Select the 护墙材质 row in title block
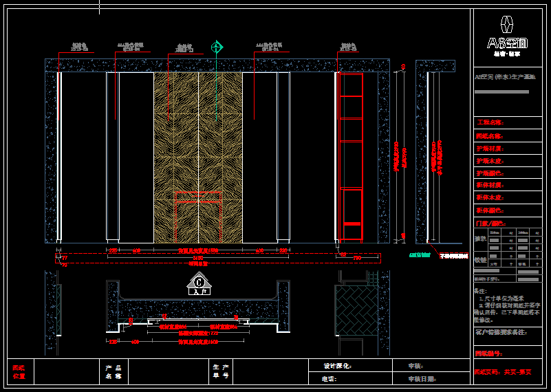This screenshot has height=392, width=551. point(490,148)
